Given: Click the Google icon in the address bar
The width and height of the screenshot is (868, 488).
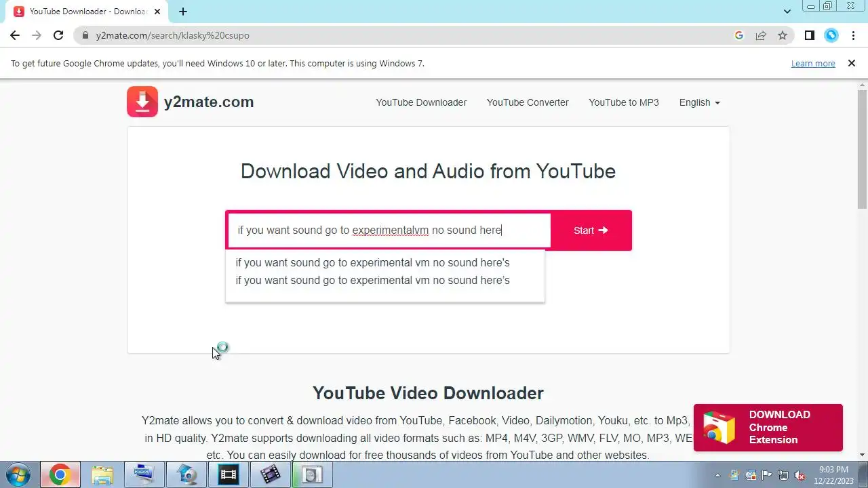Looking at the screenshot, I should point(739,35).
